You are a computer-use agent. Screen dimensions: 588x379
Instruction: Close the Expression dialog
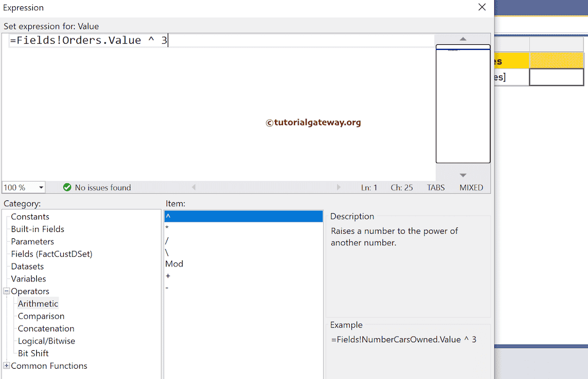pyautogui.click(x=482, y=7)
